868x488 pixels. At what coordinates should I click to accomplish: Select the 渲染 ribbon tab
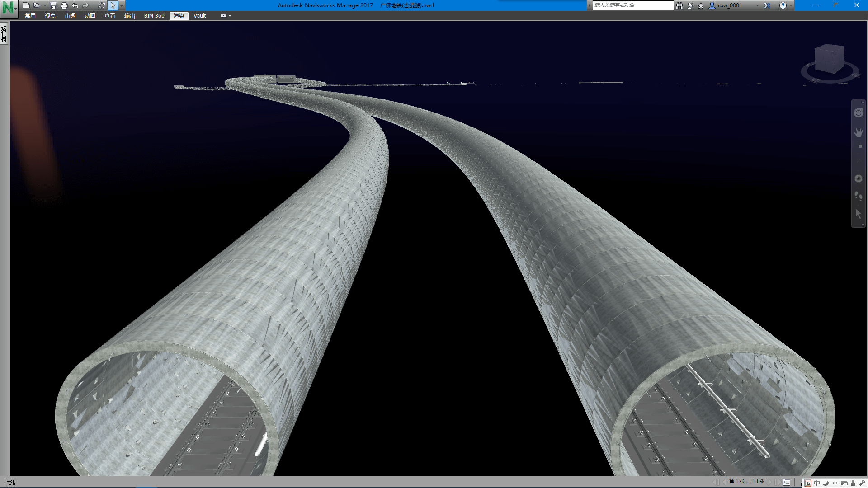tap(179, 16)
